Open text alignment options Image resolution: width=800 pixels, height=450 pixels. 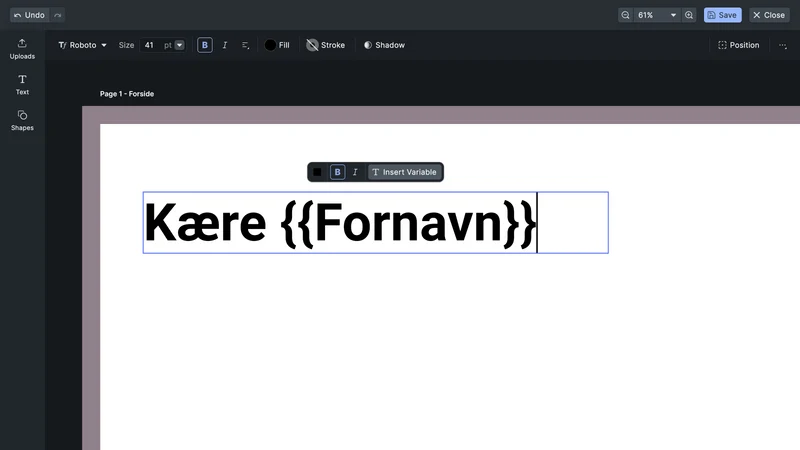coord(245,45)
